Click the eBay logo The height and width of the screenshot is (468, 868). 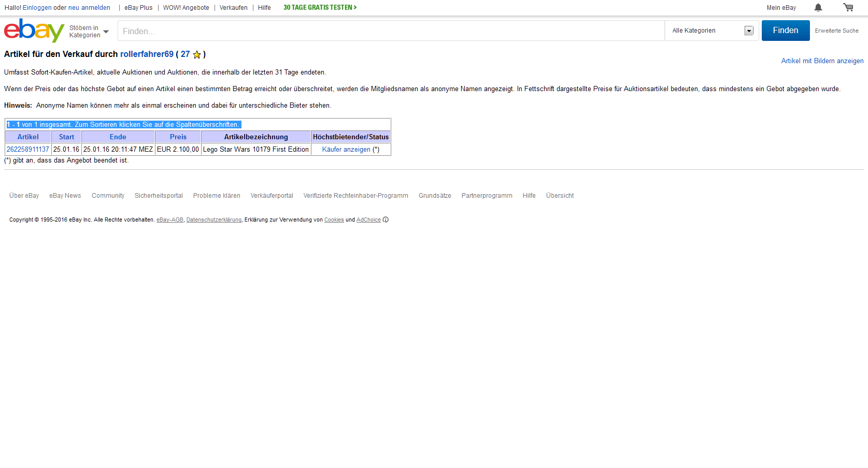coord(34,31)
